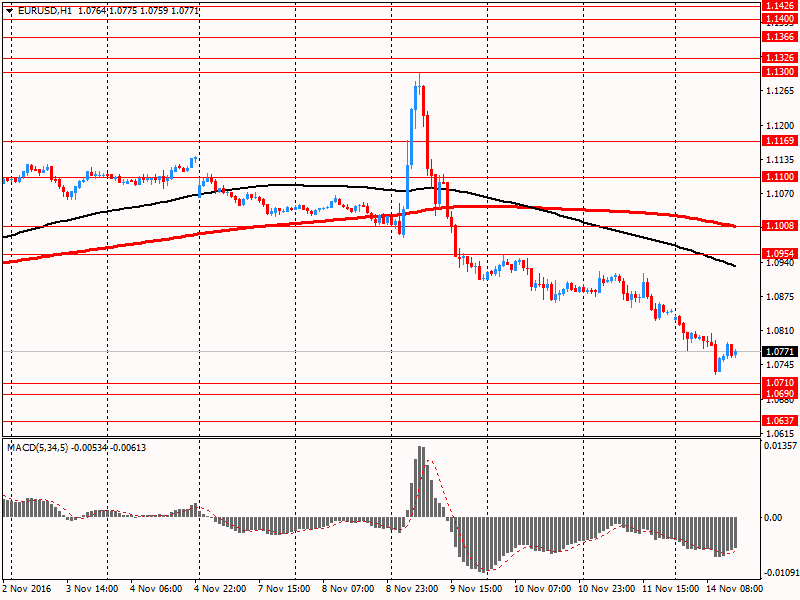The image size is (800, 600).
Task: Select the 1.1135 price scale value
Action: click(780, 160)
